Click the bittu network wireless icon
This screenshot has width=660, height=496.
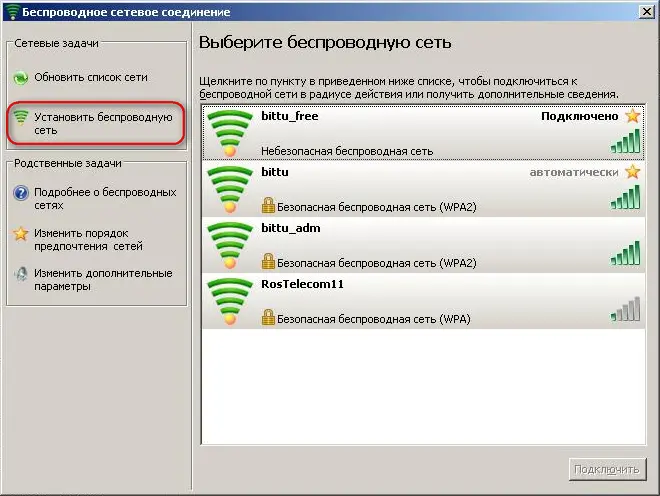(x=230, y=189)
